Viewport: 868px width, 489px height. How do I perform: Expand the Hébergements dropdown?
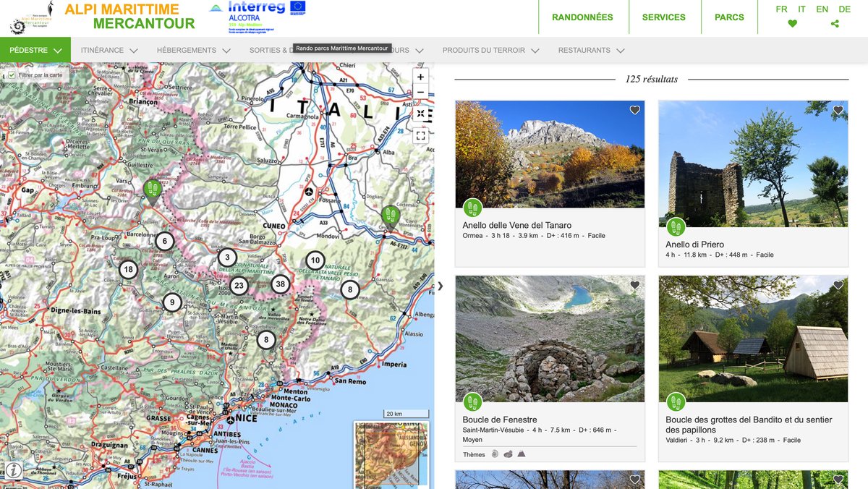tap(194, 51)
